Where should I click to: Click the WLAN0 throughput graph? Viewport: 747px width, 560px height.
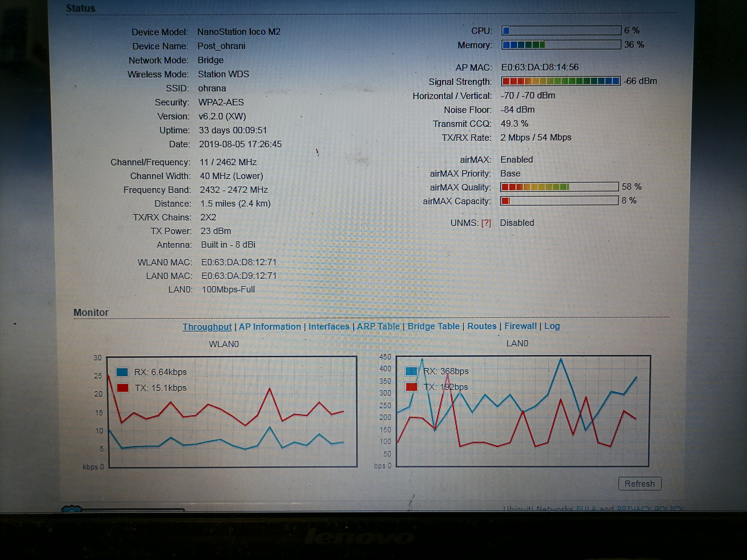pos(232,412)
